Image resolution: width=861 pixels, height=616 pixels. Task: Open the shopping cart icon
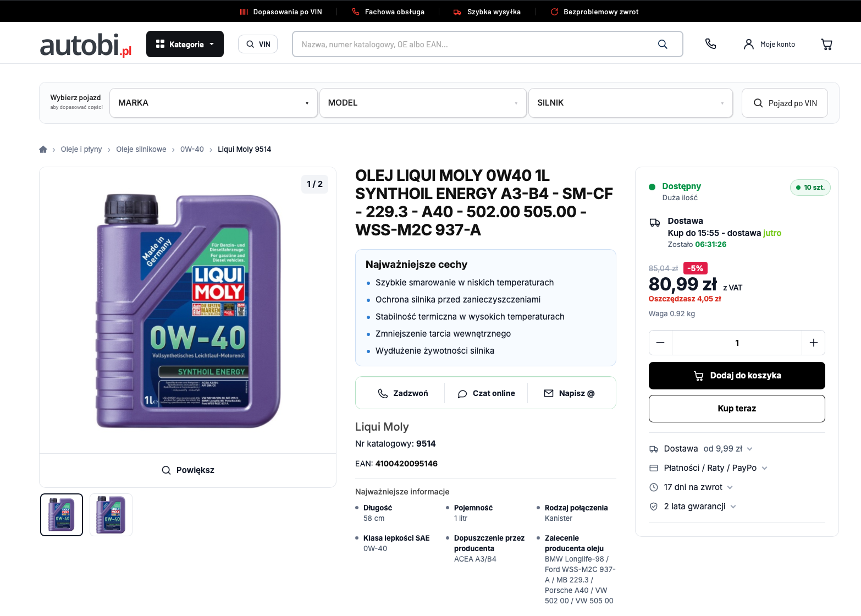tap(826, 44)
